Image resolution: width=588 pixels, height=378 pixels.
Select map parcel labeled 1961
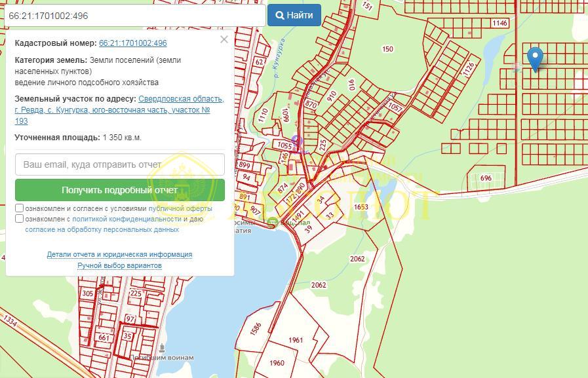[296, 340]
